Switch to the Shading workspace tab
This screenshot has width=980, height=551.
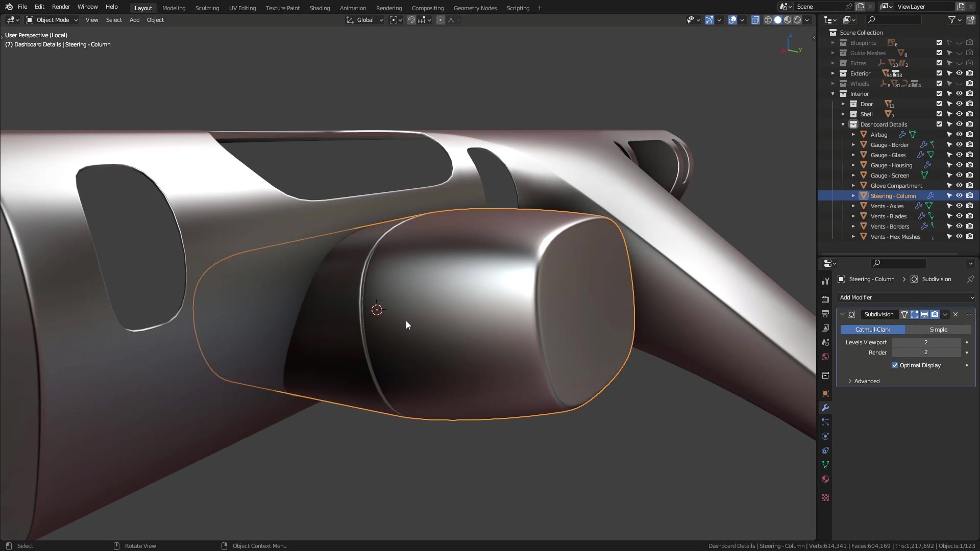[x=320, y=8]
